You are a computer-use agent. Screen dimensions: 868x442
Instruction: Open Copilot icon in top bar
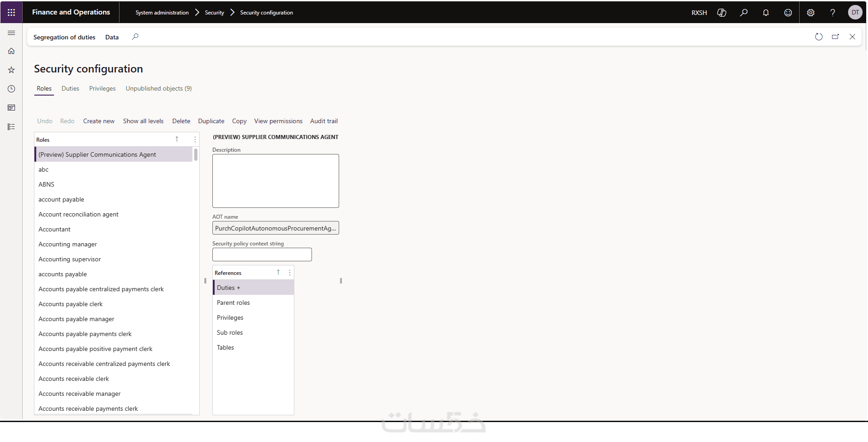[x=722, y=13]
